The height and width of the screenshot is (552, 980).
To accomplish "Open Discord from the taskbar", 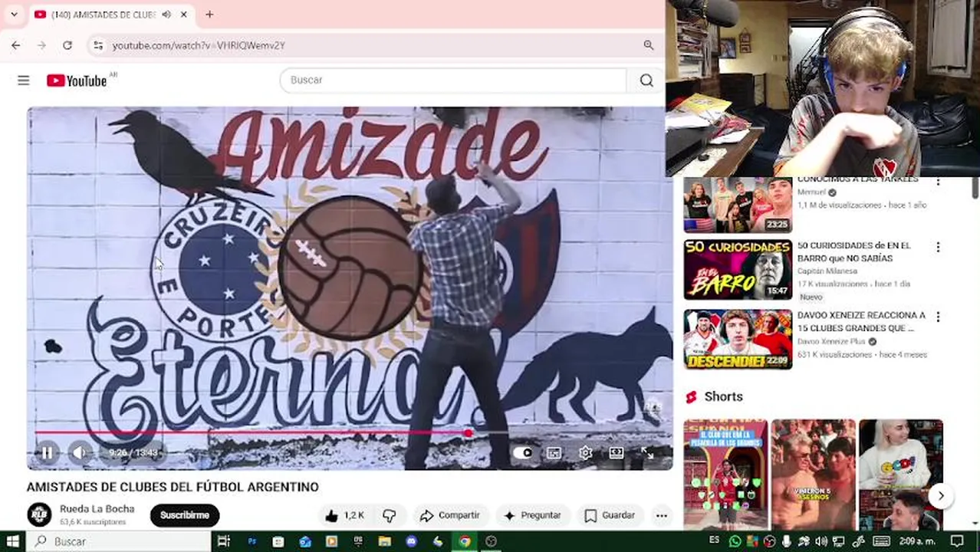I will tap(412, 541).
